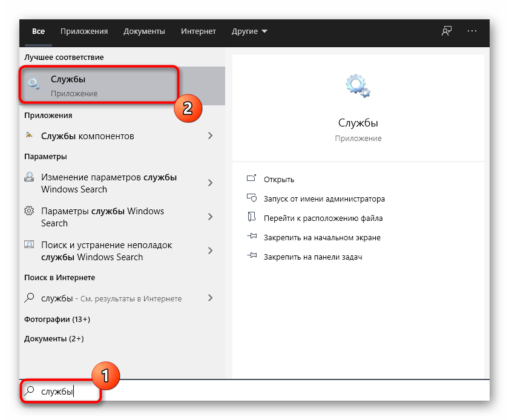The width and height of the screenshot is (509, 420).
Task: Click the large Службы gears icon in preview
Action: coord(357,85)
